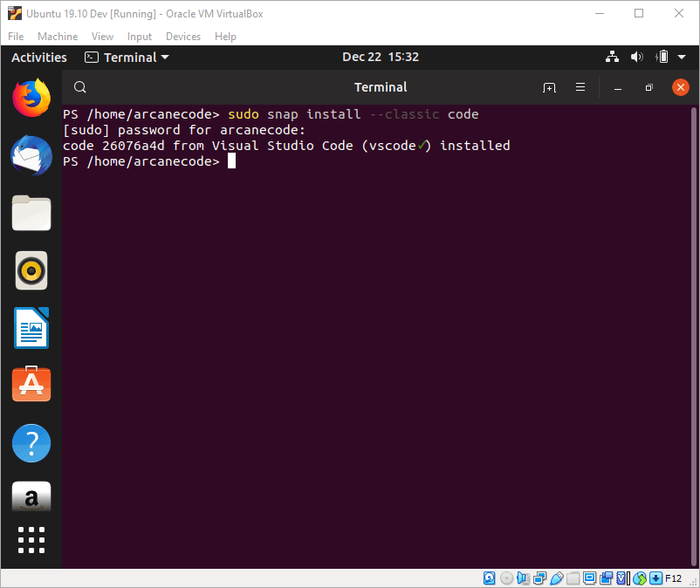Click '26076a4d' version in output
This screenshot has width=700, height=588.
coord(134,146)
